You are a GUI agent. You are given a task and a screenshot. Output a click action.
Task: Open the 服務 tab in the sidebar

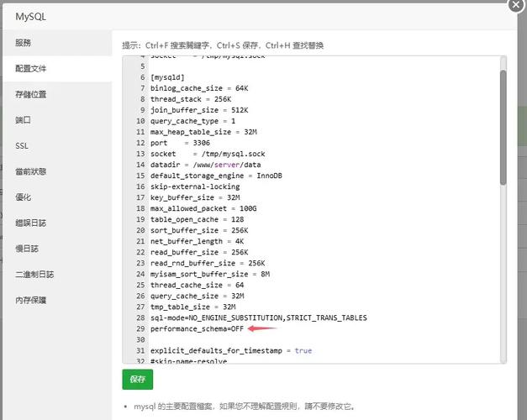coord(57,43)
